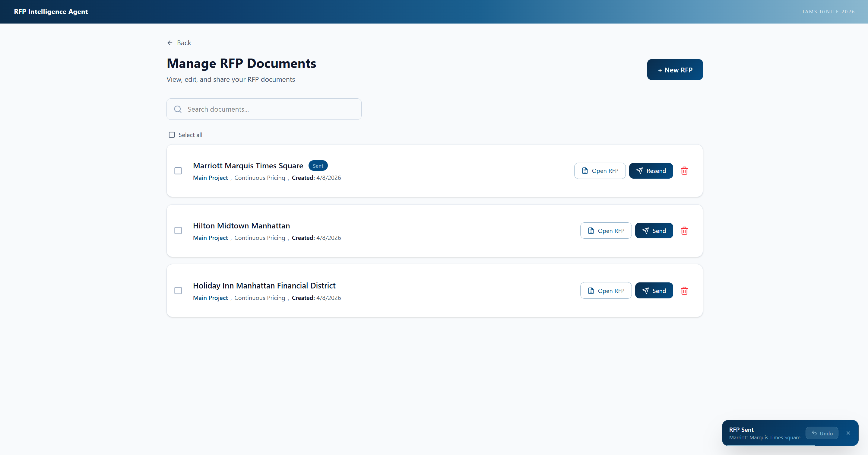Undo the sent RFP in the notification
This screenshot has width=868, height=455.
click(822, 434)
